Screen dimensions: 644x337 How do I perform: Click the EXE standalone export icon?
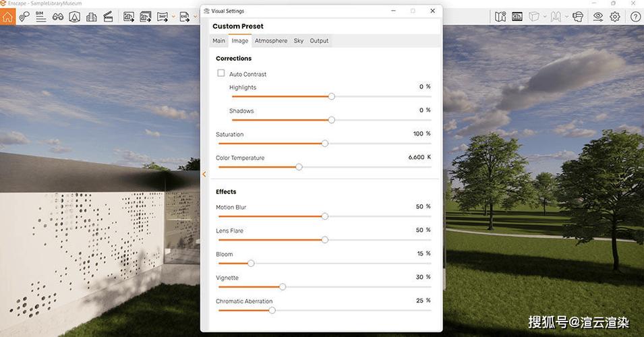(x=184, y=17)
